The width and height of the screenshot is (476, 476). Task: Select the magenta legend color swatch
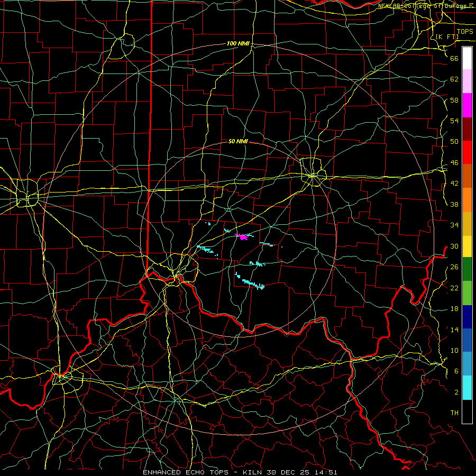click(x=467, y=105)
